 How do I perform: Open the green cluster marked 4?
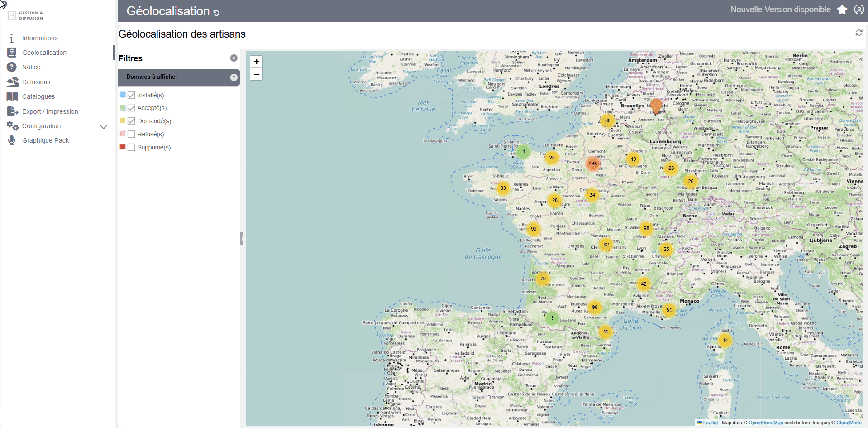click(x=524, y=151)
